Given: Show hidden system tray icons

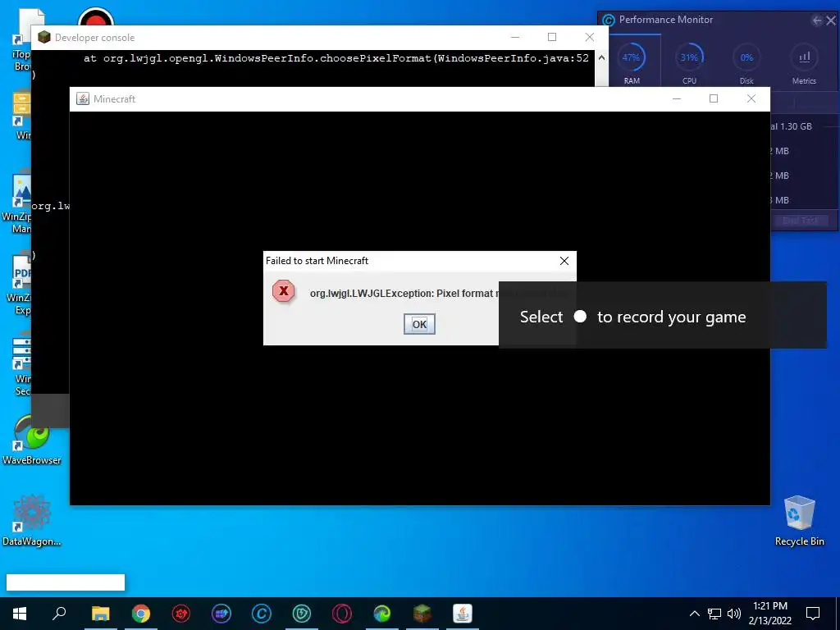Looking at the screenshot, I should click(694, 614).
